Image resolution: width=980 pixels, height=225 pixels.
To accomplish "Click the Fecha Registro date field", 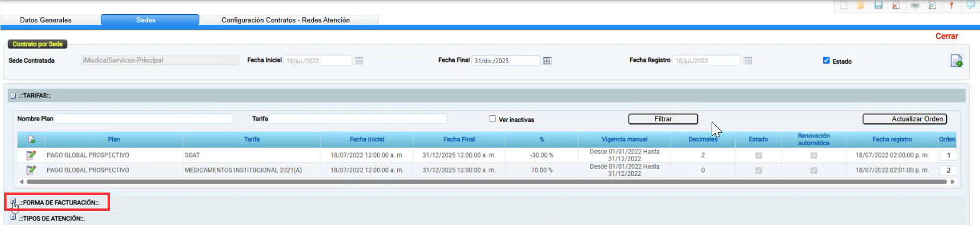I will click(707, 61).
